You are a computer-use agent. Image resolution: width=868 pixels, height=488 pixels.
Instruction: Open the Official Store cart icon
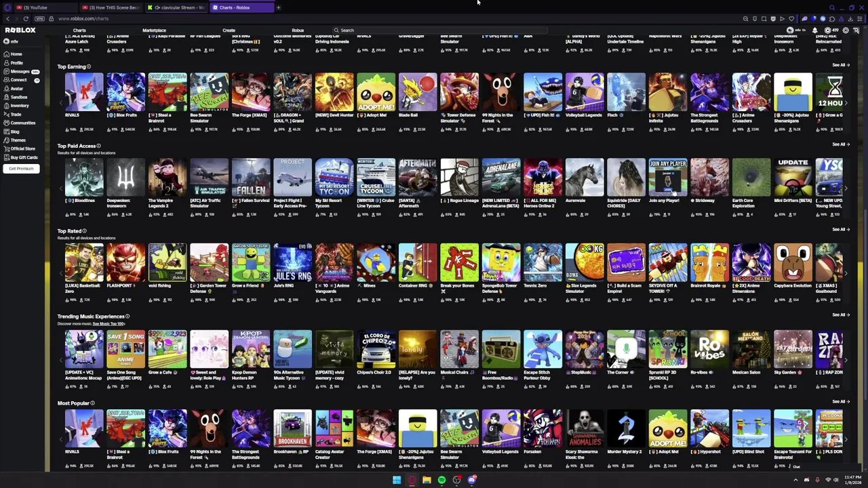coord(6,148)
